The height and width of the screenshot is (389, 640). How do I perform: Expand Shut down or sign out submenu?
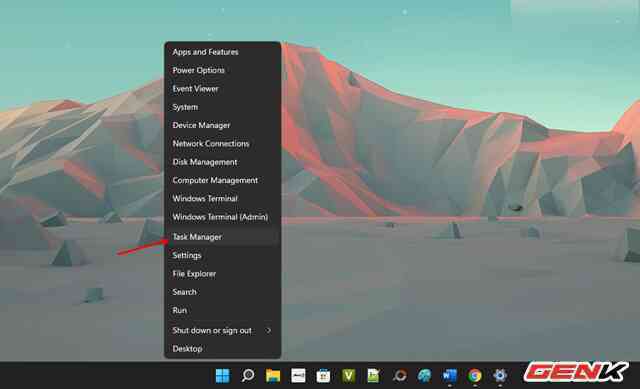[x=222, y=331]
